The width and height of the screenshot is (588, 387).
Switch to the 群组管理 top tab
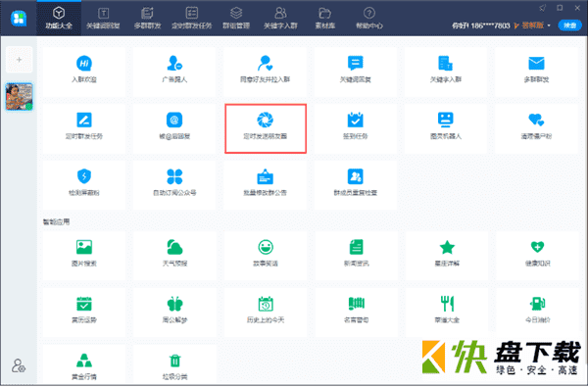(x=236, y=18)
